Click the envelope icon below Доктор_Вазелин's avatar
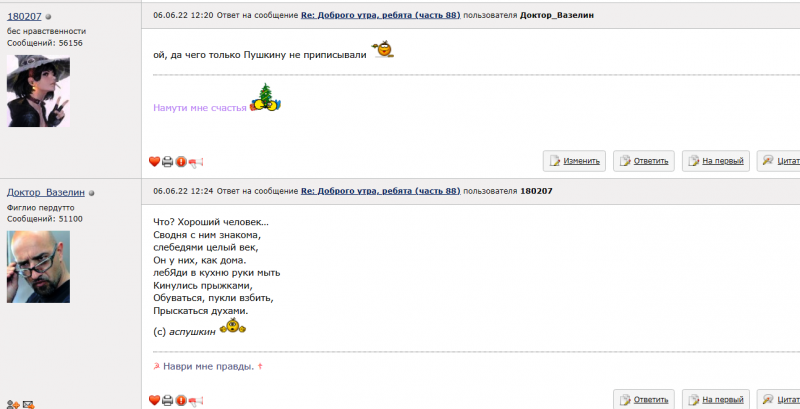The width and height of the screenshot is (800, 409). click(28, 404)
